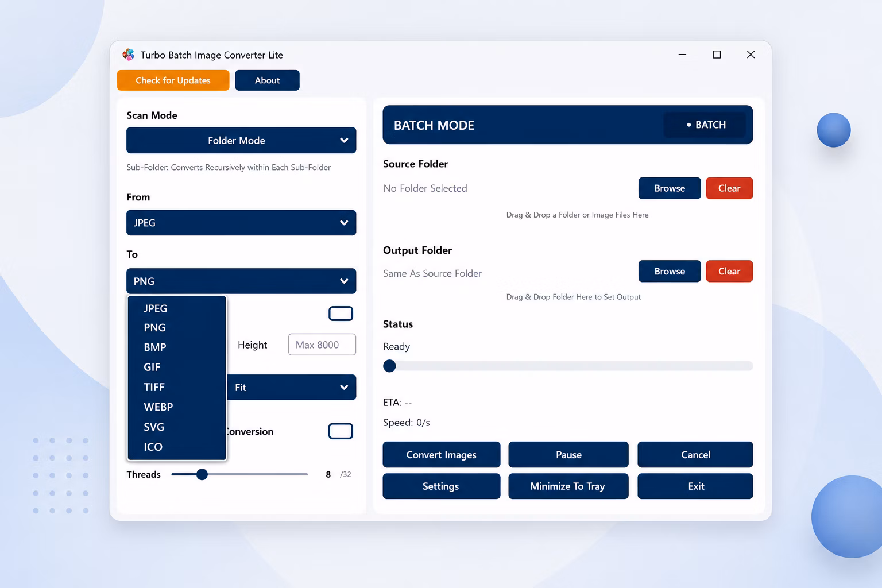
Task: Choose GIF in the To format list
Action: [177, 367]
